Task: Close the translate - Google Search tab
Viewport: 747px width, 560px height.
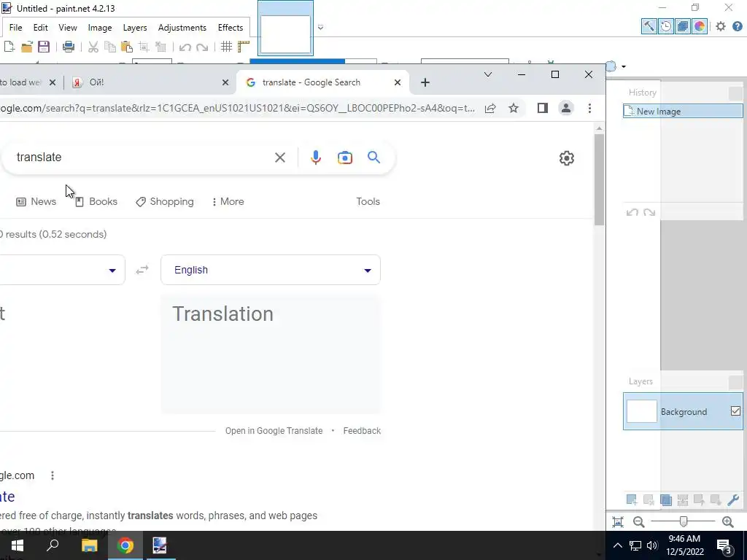Action: [398, 82]
